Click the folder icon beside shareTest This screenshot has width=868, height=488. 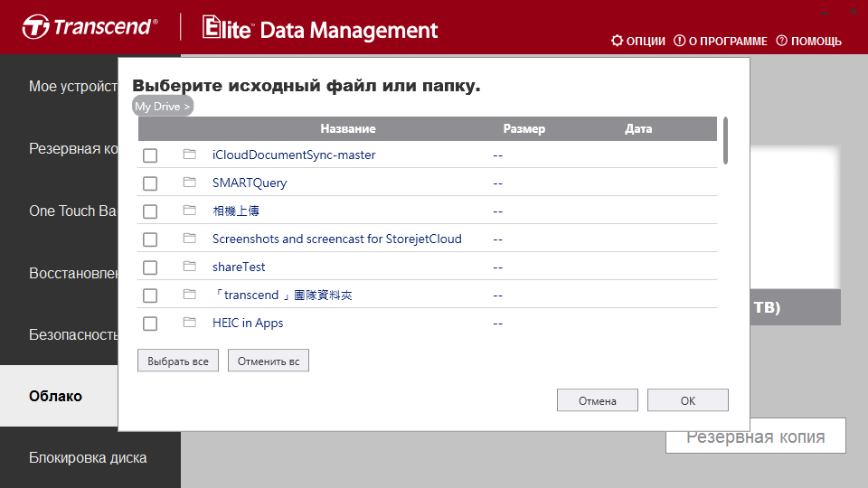(189, 266)
